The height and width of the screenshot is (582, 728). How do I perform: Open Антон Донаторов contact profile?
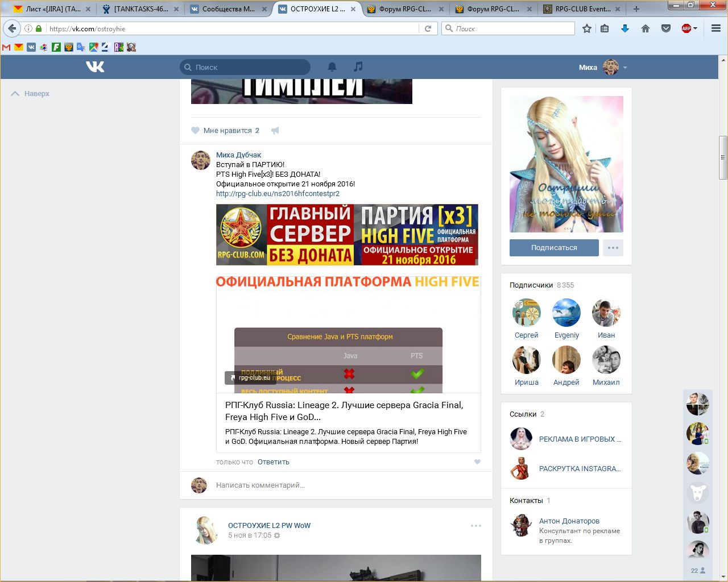click(x=569, y=521)
